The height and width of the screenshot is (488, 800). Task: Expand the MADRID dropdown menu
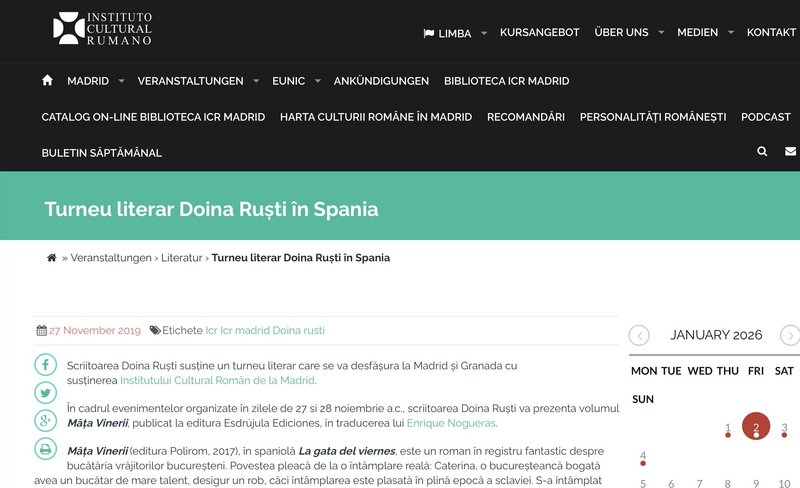point(95,81)
